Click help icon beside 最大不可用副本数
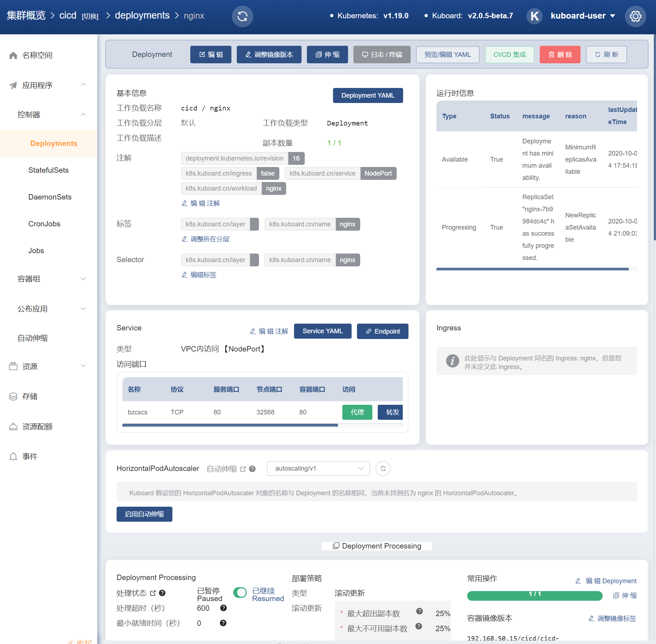This screenshot has height=644, width=656. [419, 626]
